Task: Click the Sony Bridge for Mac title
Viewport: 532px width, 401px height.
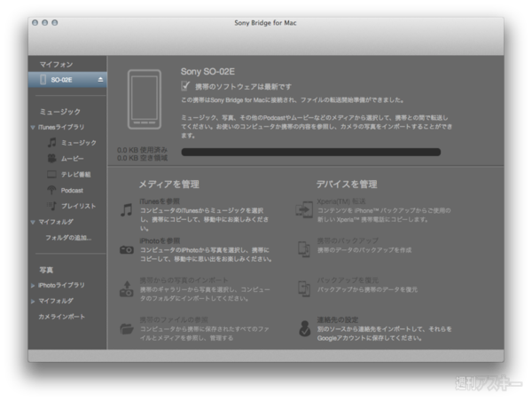Action: tap(265, 23)
